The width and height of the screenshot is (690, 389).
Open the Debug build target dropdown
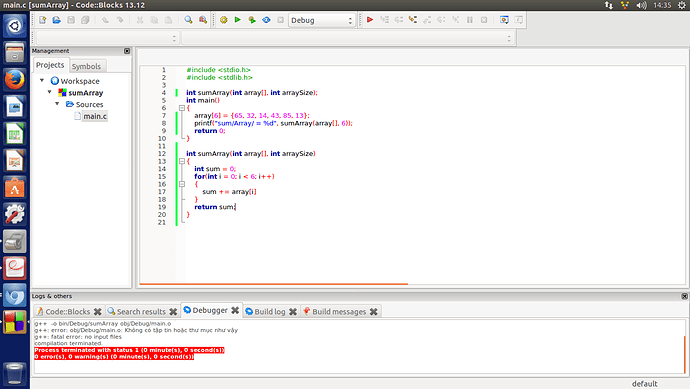click(322, 20)
